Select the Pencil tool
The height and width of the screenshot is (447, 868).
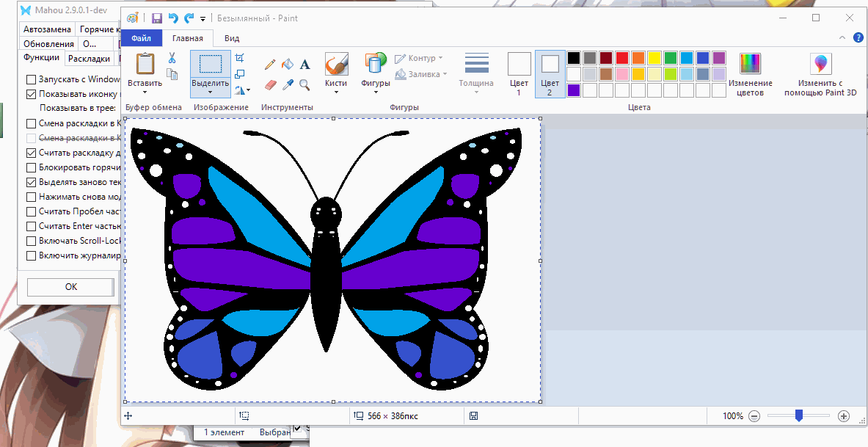click(x=269, y=65)
